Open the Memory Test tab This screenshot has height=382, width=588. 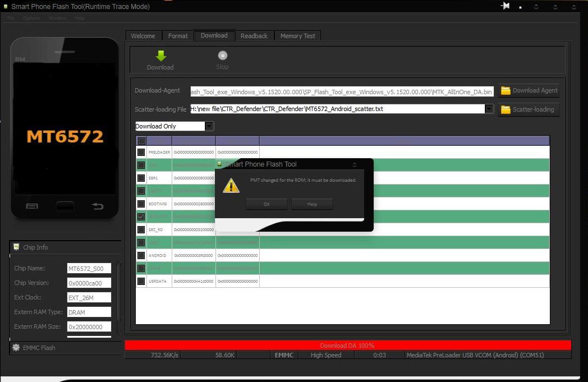[x=297, y=36]
